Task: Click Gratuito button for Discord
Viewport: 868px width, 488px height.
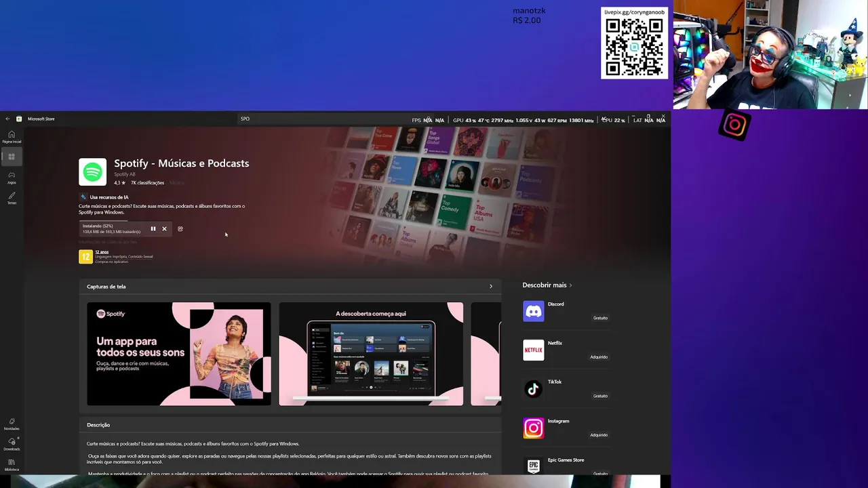Action: (600, 318)
